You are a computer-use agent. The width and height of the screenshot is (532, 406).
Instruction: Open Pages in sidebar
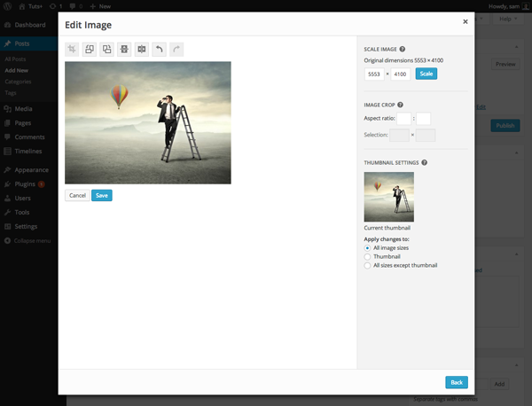tap(29, 123)
